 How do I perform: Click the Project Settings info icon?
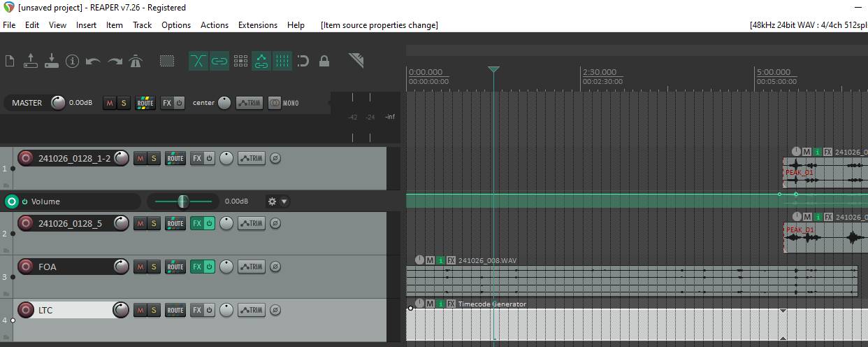click(x=72, y=62)
